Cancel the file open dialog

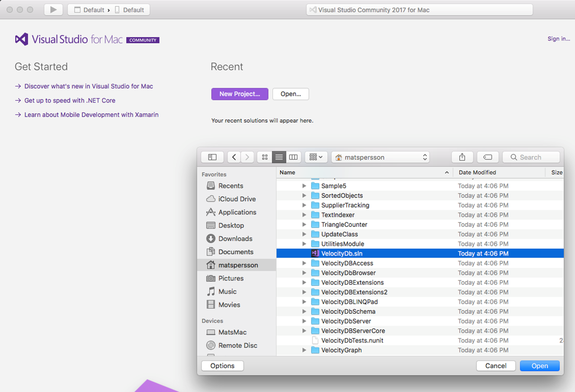(496, 366)
